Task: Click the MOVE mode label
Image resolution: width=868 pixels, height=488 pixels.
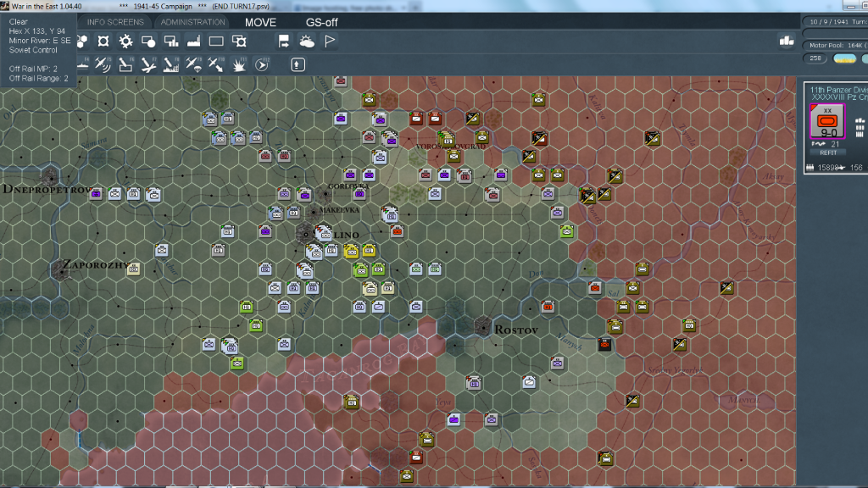Action: click(260, 22)
